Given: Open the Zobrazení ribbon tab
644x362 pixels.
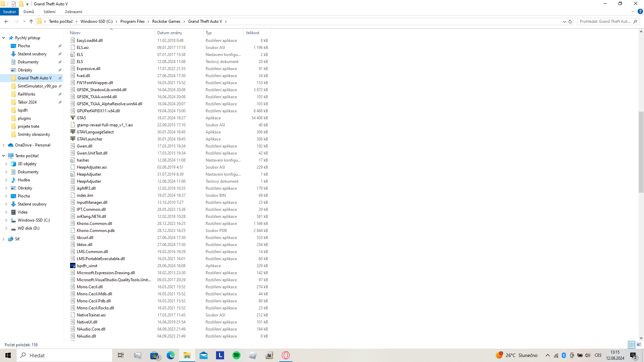Looking at the screenshot, I should coord(73,12).
